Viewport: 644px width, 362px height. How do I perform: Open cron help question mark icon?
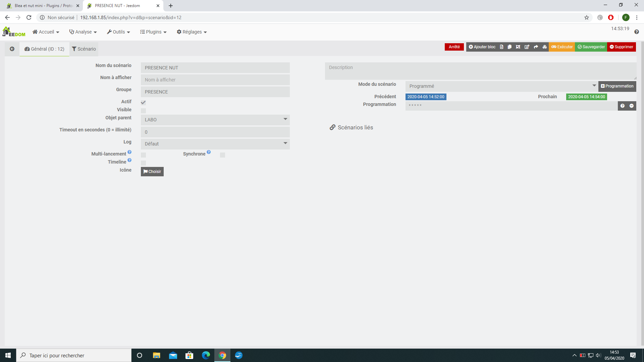(623, 106)
